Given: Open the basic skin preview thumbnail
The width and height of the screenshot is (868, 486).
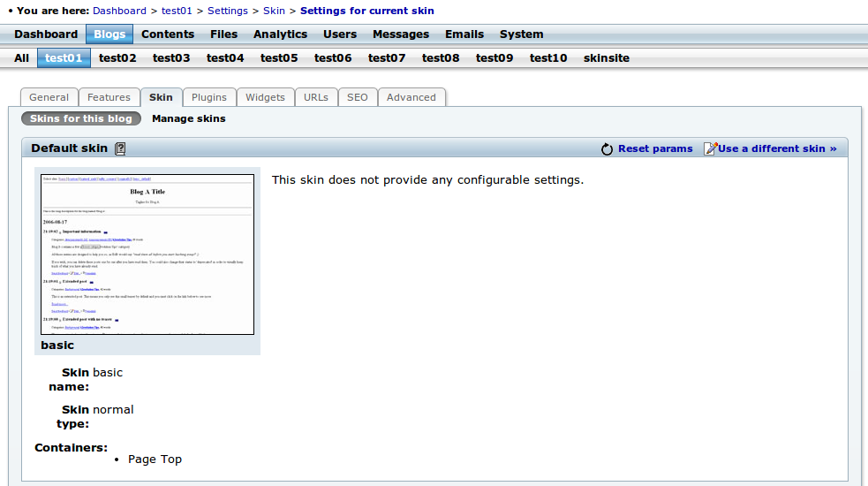Looking at the screenshot, I should [x=147, y=254].
